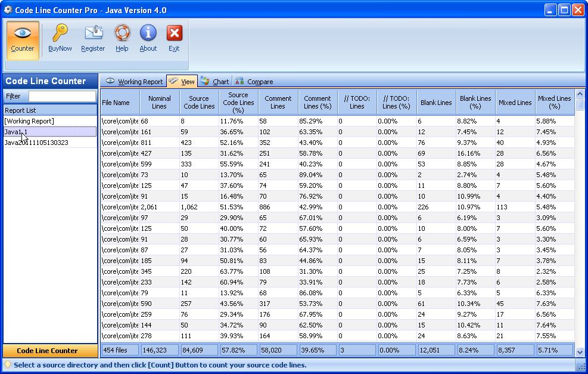
Task: Click the Comment Lines cell 317
Action: tap(278, 304)
